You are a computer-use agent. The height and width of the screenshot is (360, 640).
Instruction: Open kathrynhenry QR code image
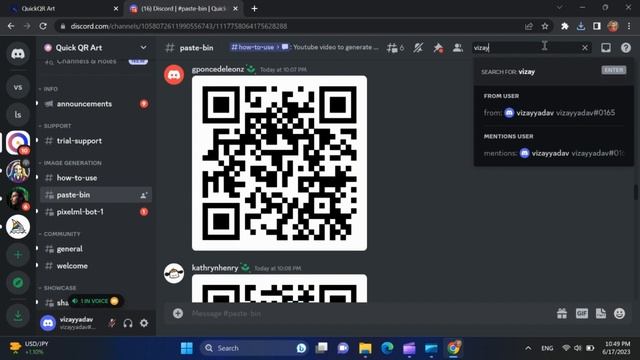[x=279, y=289]
